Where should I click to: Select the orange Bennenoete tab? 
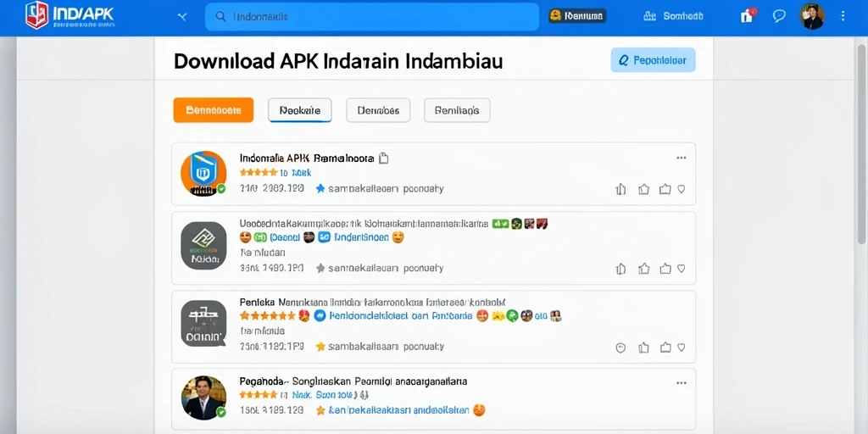pyautogui.click(x=213, y=110)
